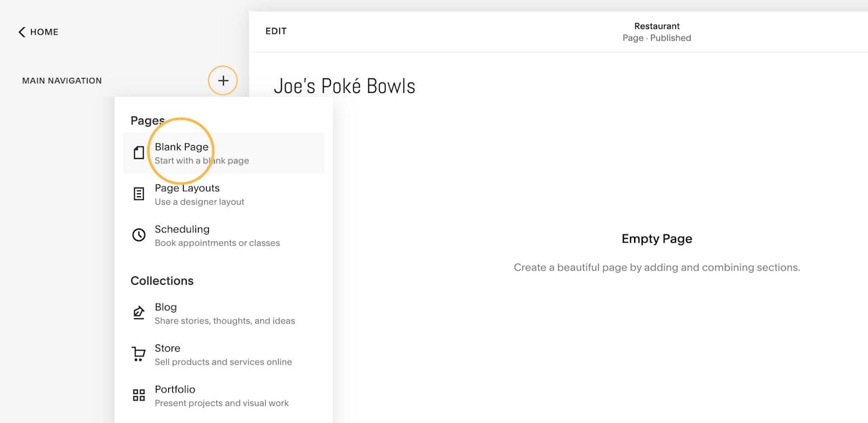Image resolution: width=868 pixels, height=423 pixels.
Task: Switch to the EDIT tab
Action: point(276,31)
